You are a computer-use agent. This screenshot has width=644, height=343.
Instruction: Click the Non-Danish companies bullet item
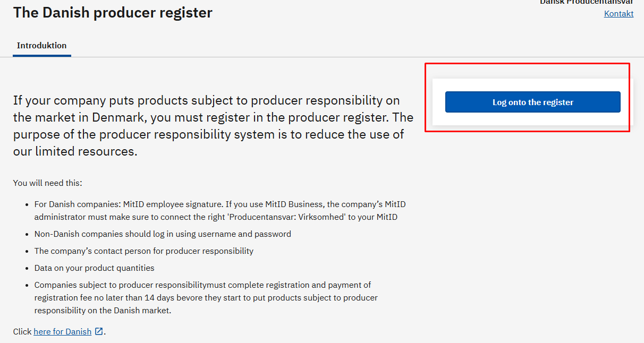click(x=163, y=234)
